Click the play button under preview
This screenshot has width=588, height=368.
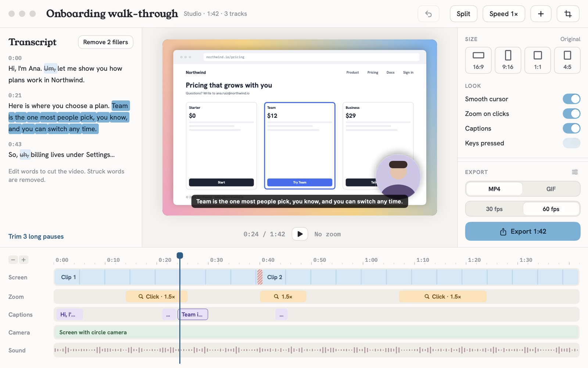[x=300, y=234]
